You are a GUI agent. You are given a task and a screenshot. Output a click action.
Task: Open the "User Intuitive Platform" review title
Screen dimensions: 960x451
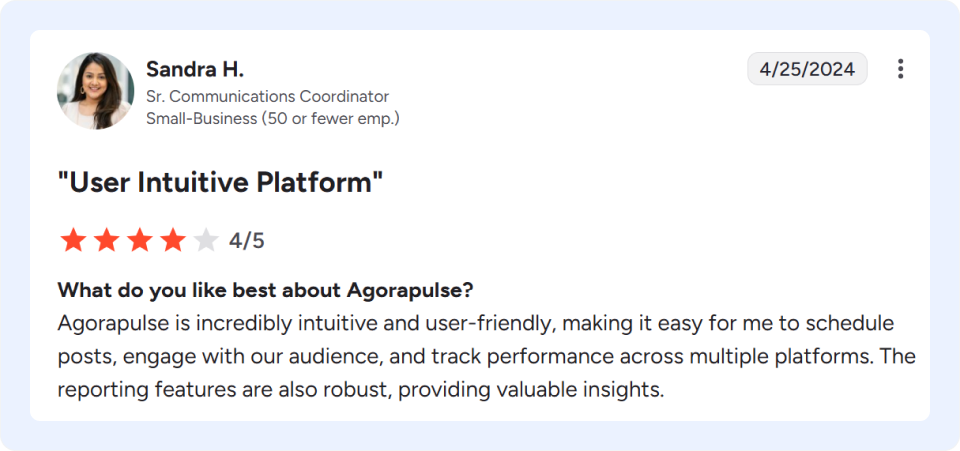220,182
